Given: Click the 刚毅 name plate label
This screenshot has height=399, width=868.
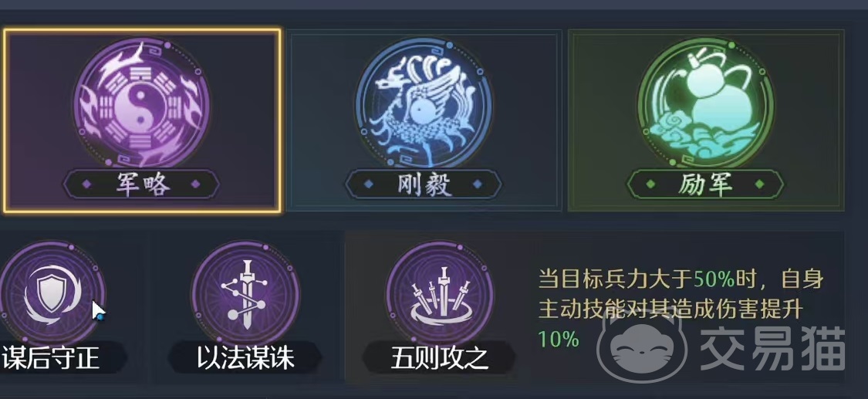Looking at the screenshot, I should tap(424, 184).
